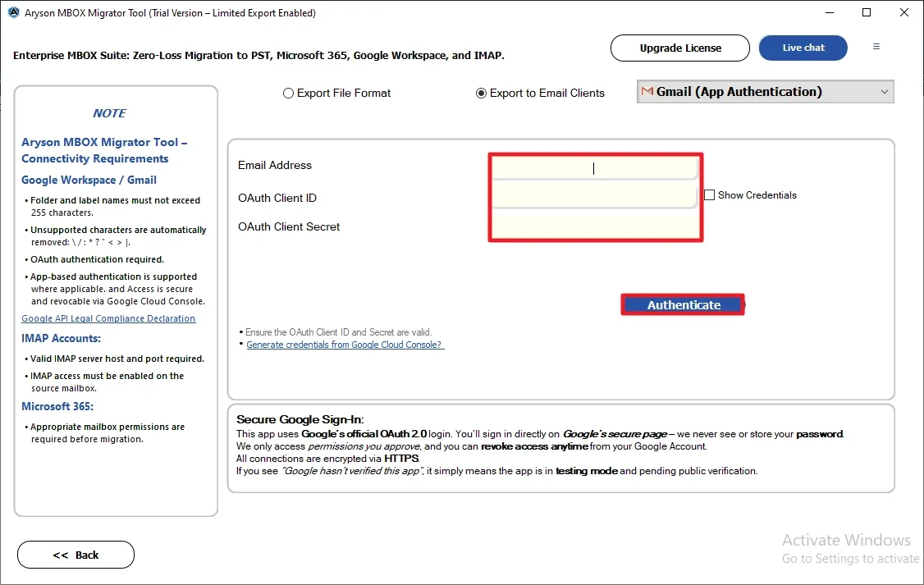
Task: Click the Google Workspace / Gmail heading
Action: [89, 181]
